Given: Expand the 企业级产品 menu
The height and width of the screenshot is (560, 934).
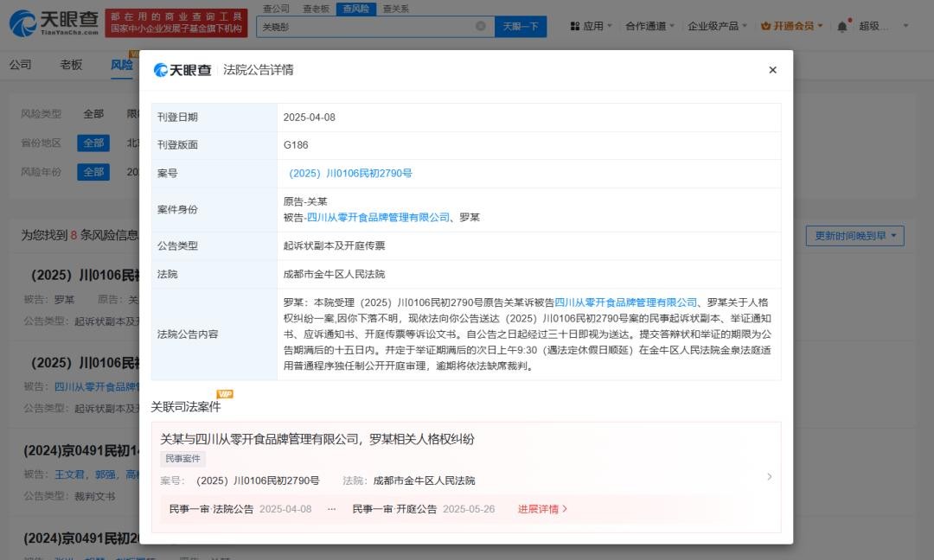Looking at the screenshot, I should tap(717, 26).
